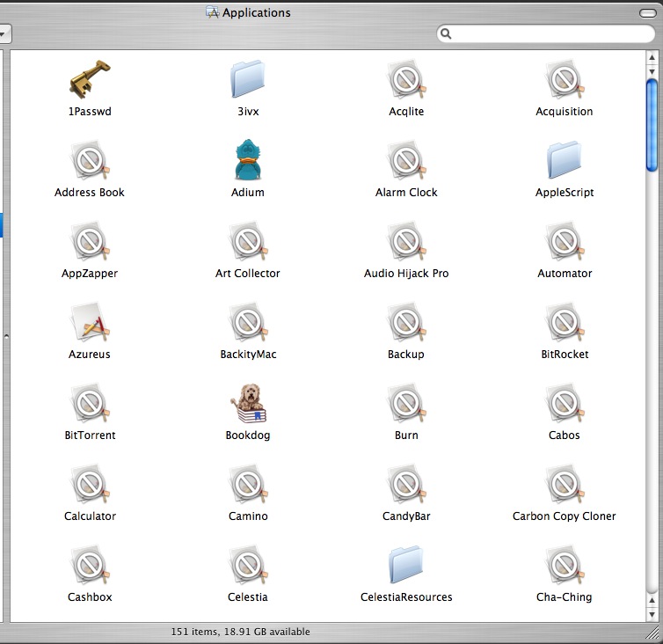Select the BitTorrent icon

click(x=90, y=403)
